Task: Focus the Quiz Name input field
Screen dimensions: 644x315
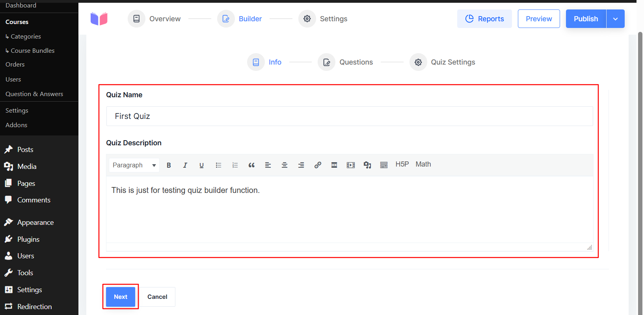Action: click(350, 116)
